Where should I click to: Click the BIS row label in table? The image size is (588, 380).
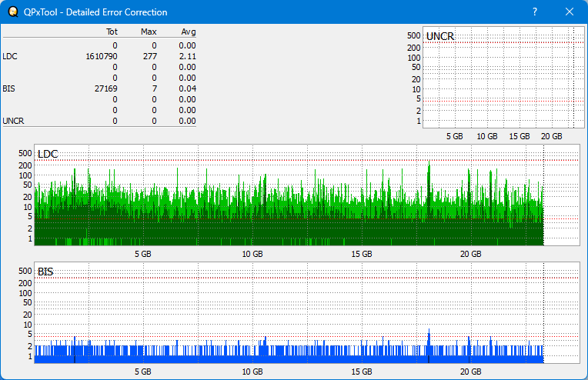(8, 88)
